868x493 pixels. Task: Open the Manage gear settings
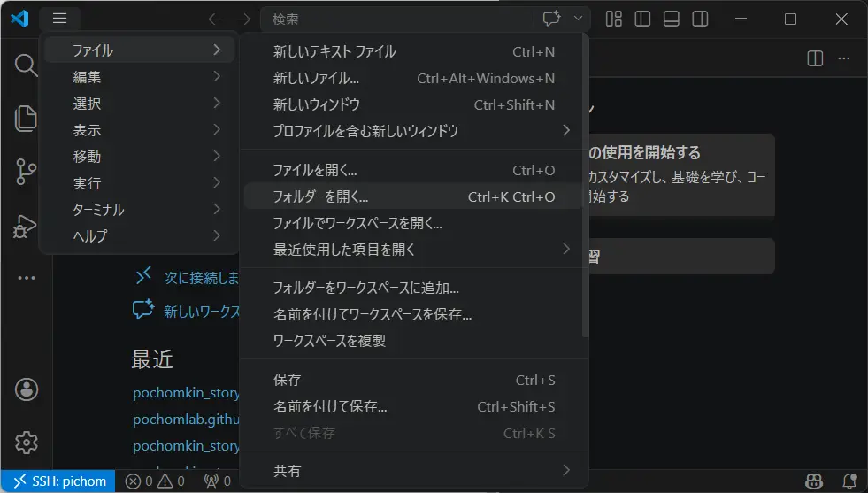tap(26, 442)
